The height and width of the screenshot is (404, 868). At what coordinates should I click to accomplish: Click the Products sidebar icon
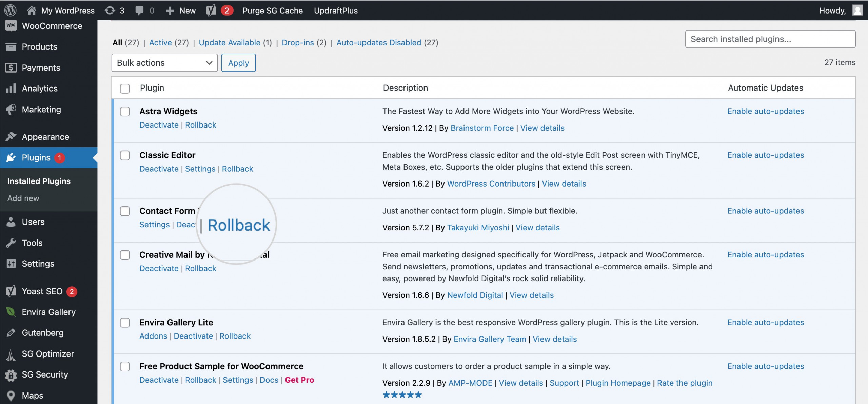[11, 47]
